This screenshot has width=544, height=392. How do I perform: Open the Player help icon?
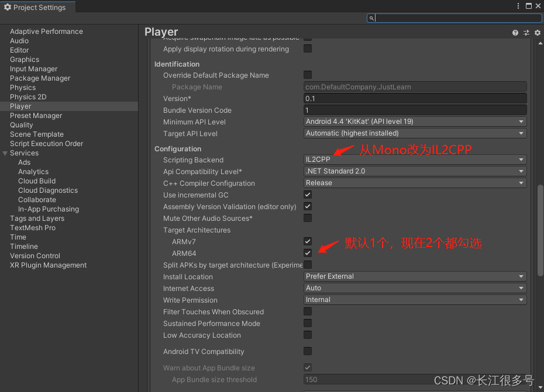pyautogui.click(x=515, y=33)
